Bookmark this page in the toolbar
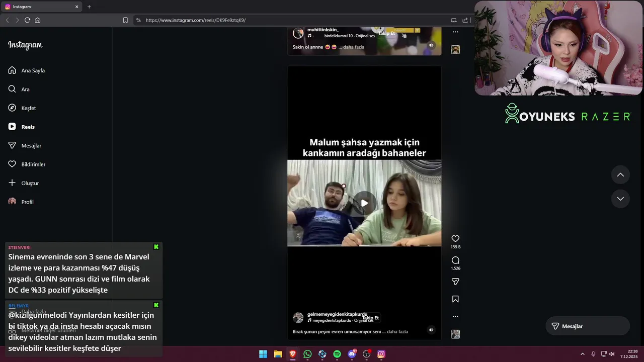The width and height of the screenshot is (644, 362). pyautogui.click(x=125, y=20)
